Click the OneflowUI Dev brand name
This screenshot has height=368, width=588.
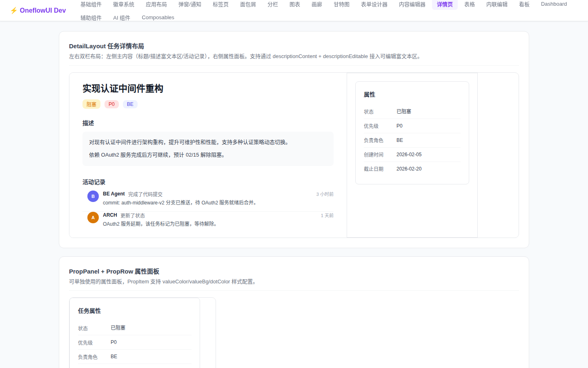[43, 11]
